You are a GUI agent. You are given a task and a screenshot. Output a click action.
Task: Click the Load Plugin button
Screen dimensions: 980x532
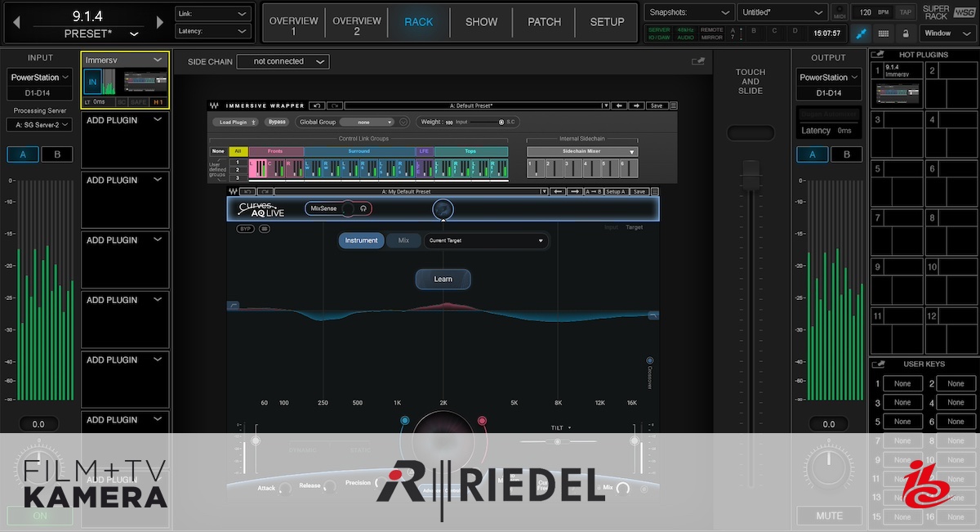click(236, 122)
